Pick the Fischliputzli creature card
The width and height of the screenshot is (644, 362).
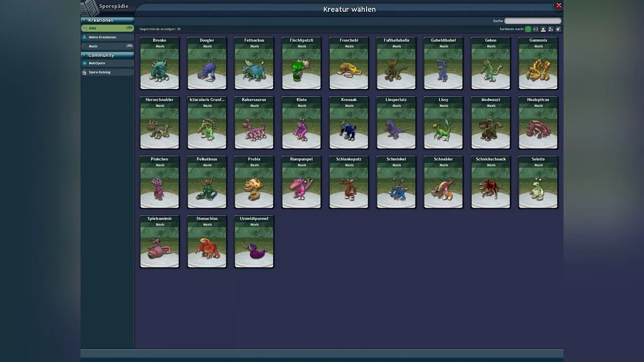302,63
